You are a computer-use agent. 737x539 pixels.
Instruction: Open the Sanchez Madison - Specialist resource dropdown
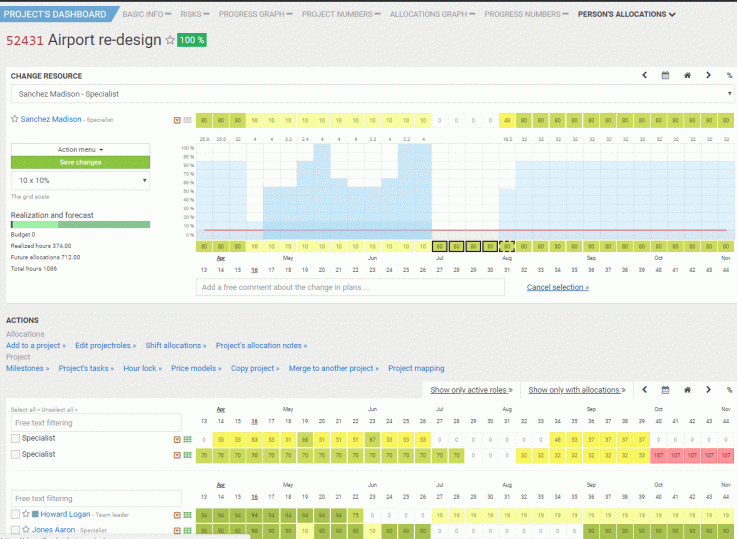click(x=372, y=94)
